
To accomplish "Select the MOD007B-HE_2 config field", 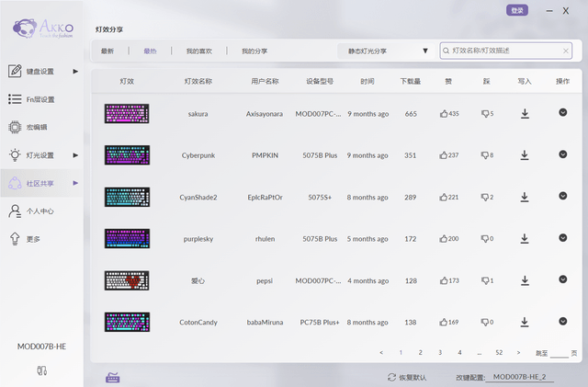I will (x=519, y=377).
